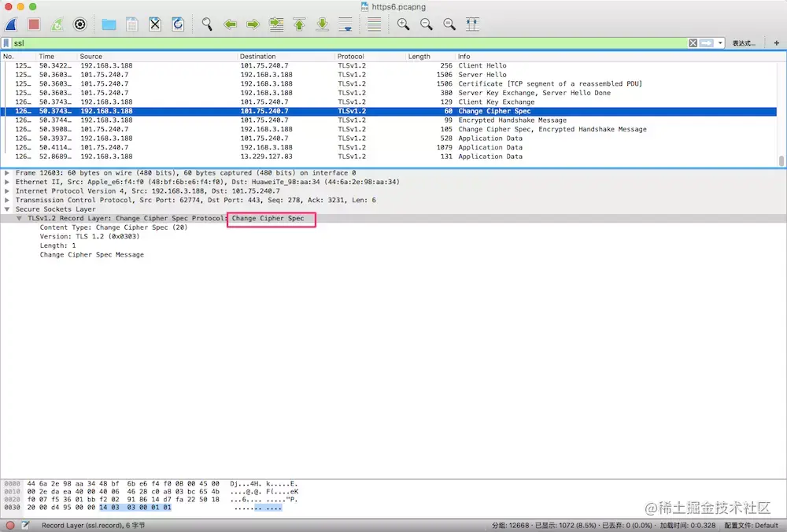Go back in packet history

pos(230,24)
